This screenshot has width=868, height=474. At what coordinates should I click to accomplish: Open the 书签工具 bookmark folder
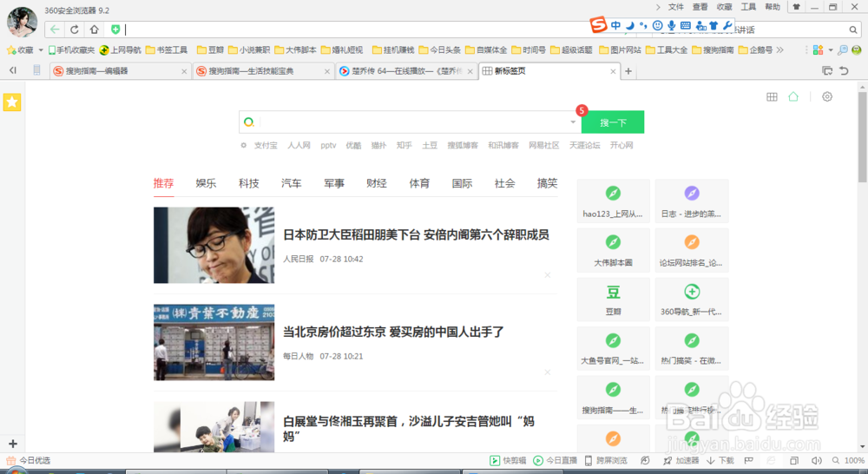coord(167,49)
